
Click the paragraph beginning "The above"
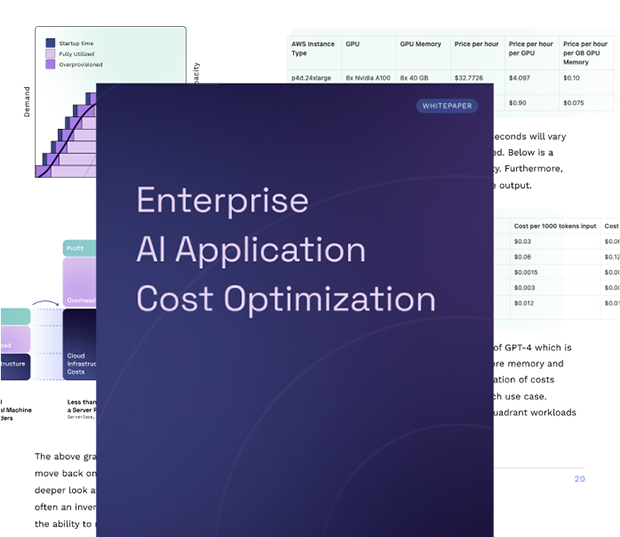(65, 490)
